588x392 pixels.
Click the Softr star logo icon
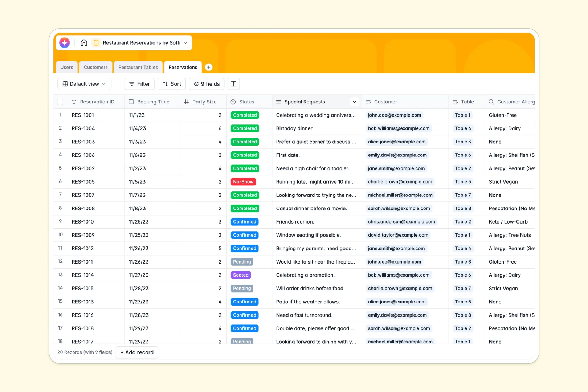coord(65,43)
